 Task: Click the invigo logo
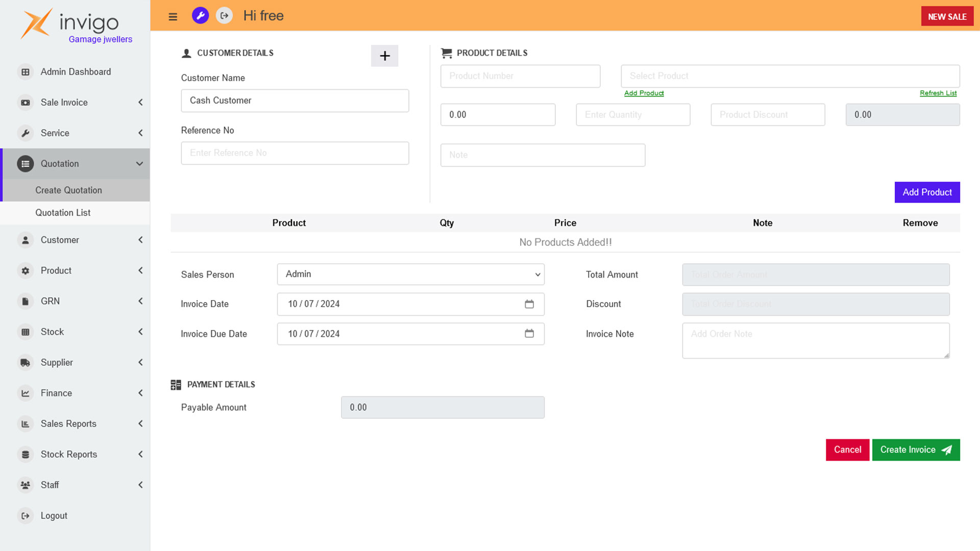(70, 22)
